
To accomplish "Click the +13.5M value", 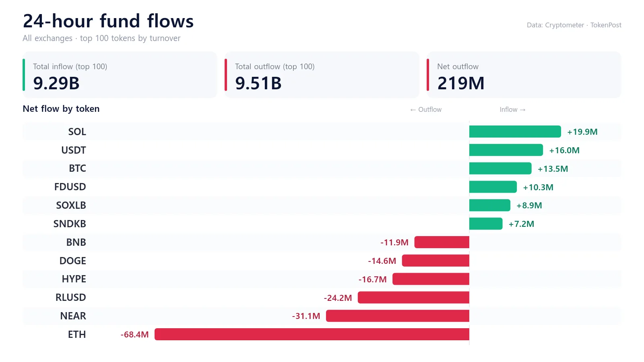I will tap(553, 169).
